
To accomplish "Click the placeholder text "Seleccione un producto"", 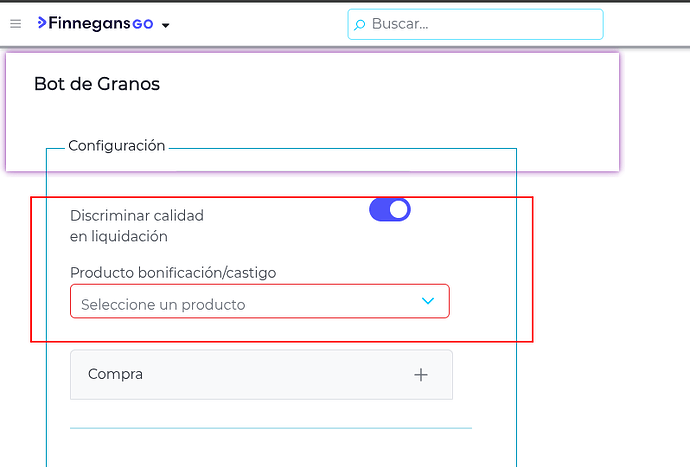I will pos(163,305).
